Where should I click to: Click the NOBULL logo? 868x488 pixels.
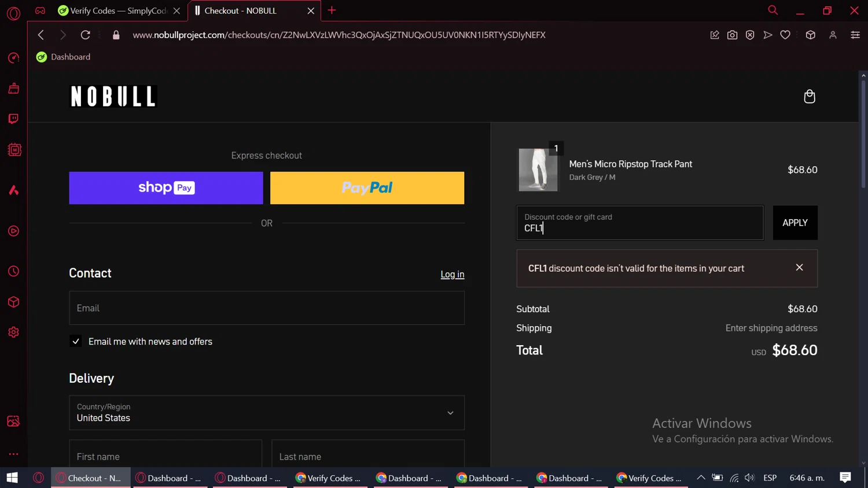[x=113, y=96]
